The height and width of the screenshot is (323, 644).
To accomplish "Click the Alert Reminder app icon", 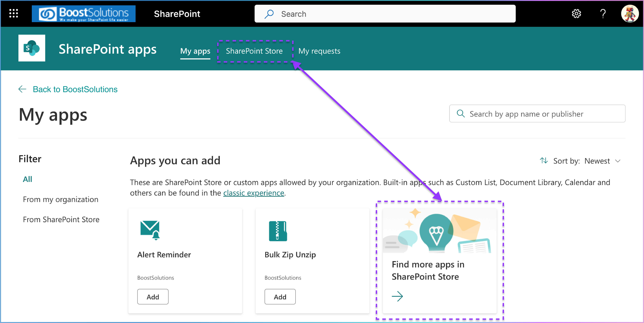I will 150,230.
